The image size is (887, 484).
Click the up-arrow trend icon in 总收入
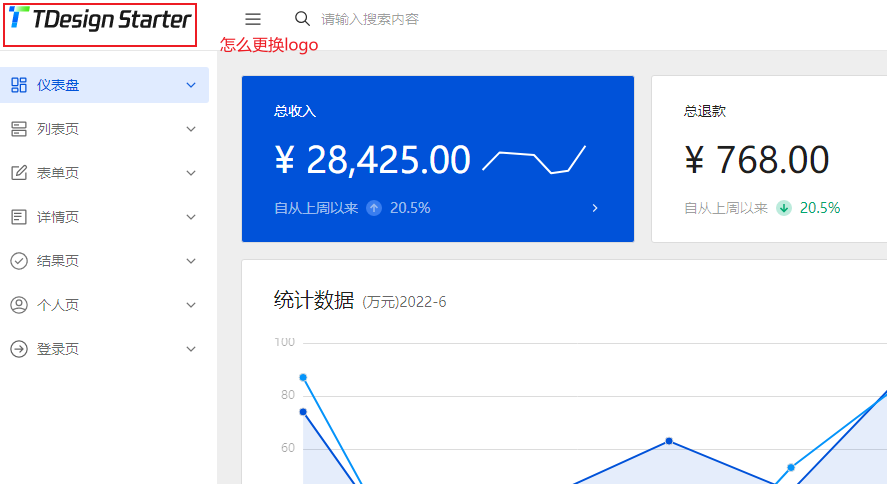(x=374, y=208)
